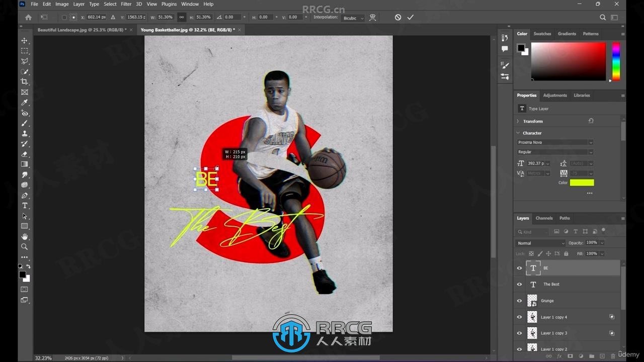644x362 pixels.
Task: Open the Opacity dropdown arrow
Action: 602,243
